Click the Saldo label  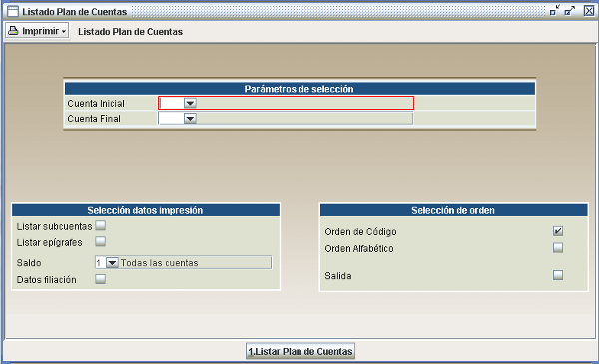coord(29,263)
